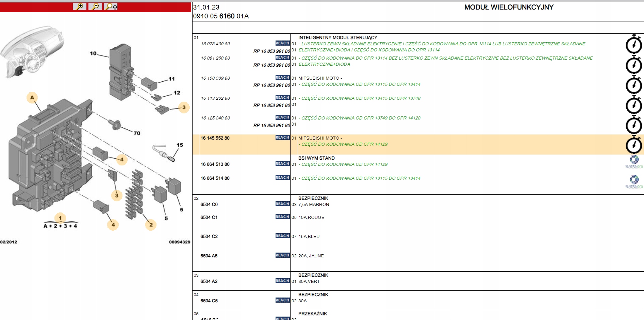The height and width of the screenshot is (320, 644).
Task: Click Sustainera icon for part 16 664 513 80
Action: pyautogui.click(x=634, y=162)
